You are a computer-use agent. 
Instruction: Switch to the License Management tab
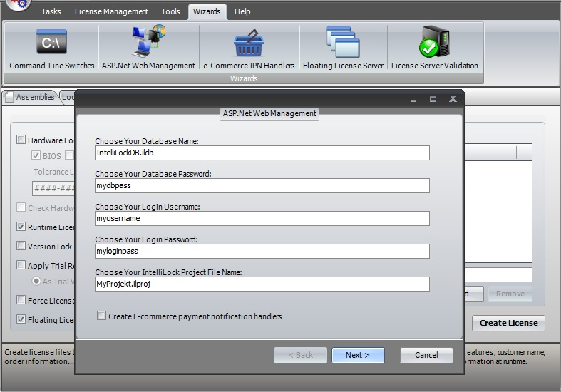point(111,11)
